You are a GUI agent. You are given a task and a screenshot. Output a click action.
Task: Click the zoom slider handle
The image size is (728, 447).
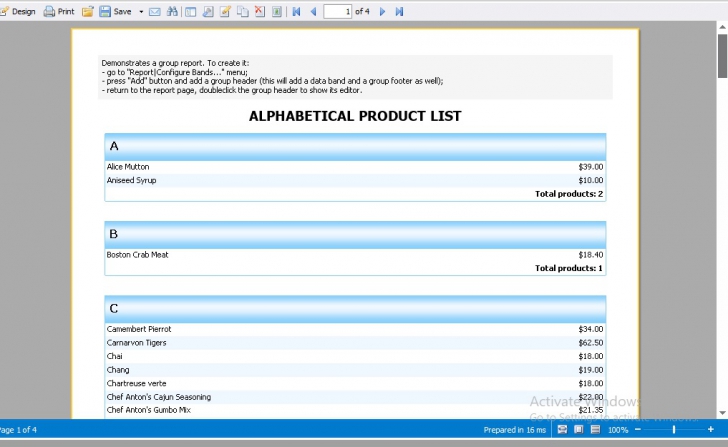pyautogui.click(x=674, y=430)
